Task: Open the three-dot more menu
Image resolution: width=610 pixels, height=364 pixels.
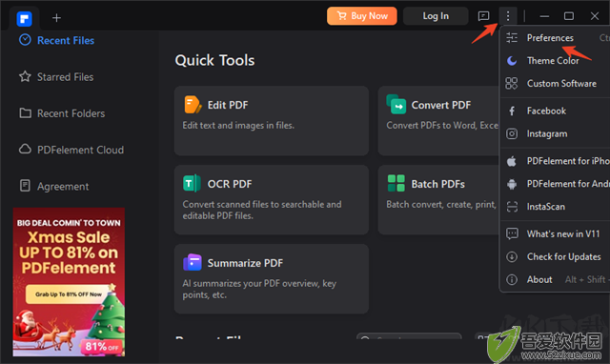Action: pos(508,16)
